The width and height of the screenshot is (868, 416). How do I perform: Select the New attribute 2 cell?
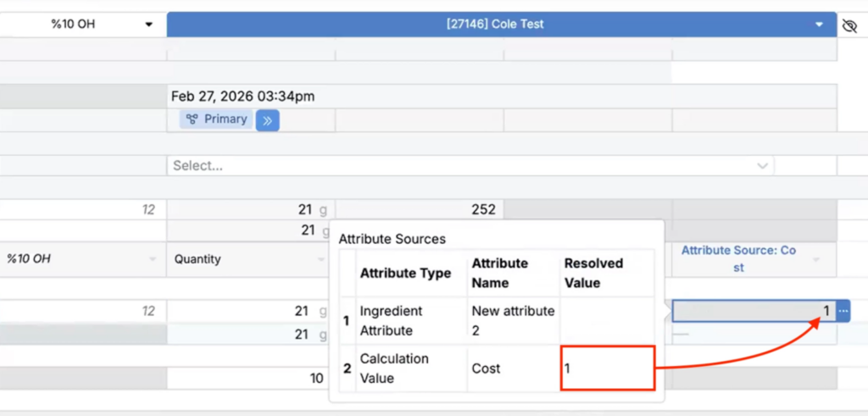(512, 320)
